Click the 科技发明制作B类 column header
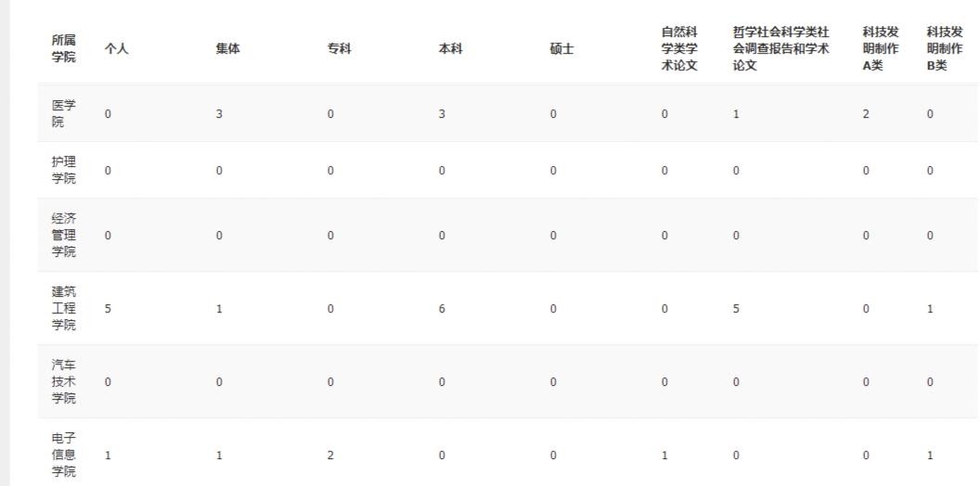Image resolution: width=980 pixels, height=486 pixels. click(944, 49)
